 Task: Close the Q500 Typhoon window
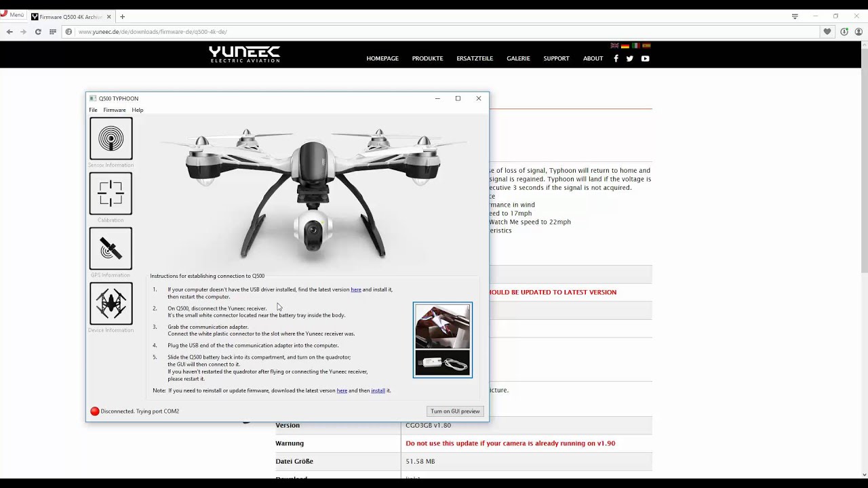pyautogui.click(x=479, y=98)
